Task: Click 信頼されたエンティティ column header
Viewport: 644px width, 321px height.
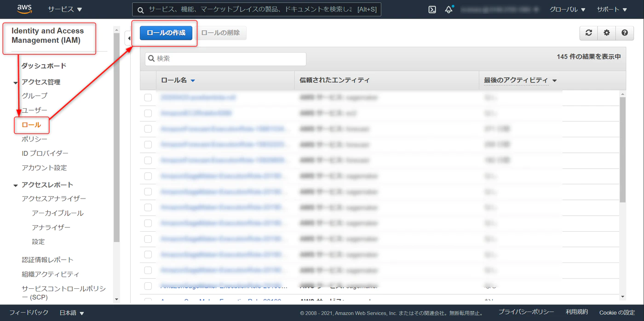Action: tap(334, 80)
